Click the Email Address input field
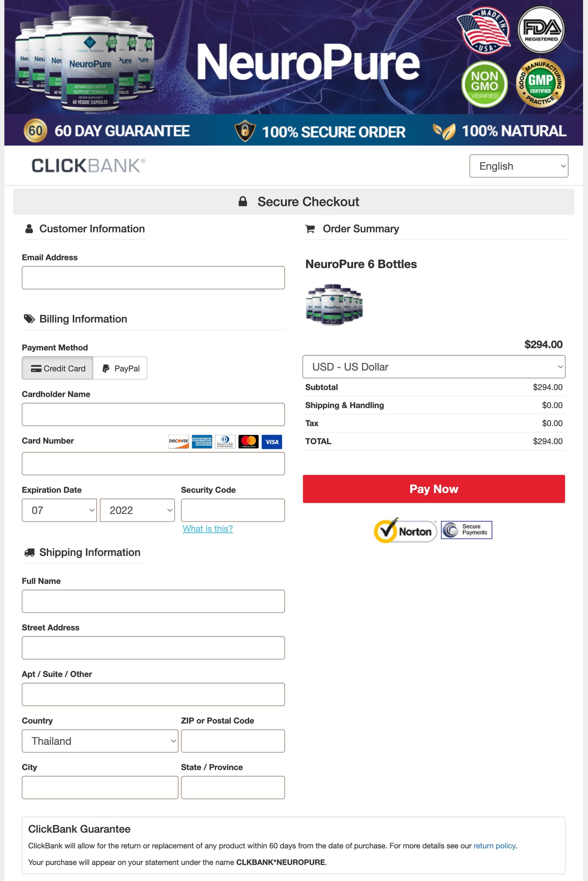588x881 pixels. 153,277
